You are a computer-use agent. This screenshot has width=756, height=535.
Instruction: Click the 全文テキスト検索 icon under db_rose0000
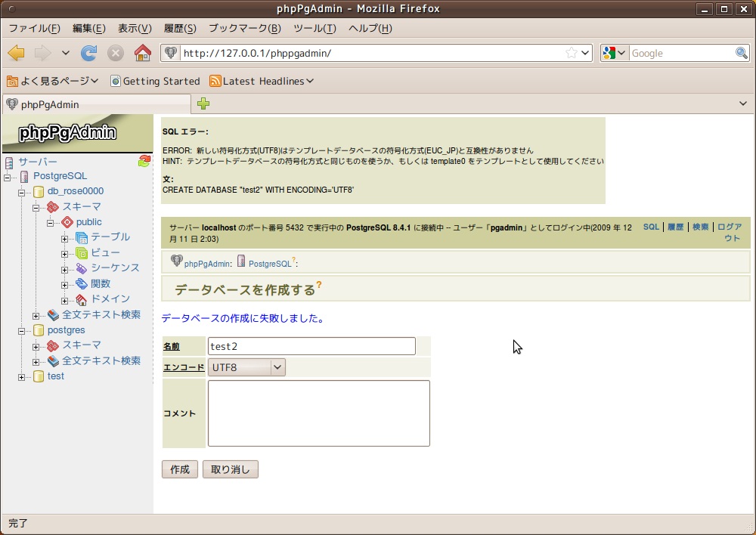[53, 315]
